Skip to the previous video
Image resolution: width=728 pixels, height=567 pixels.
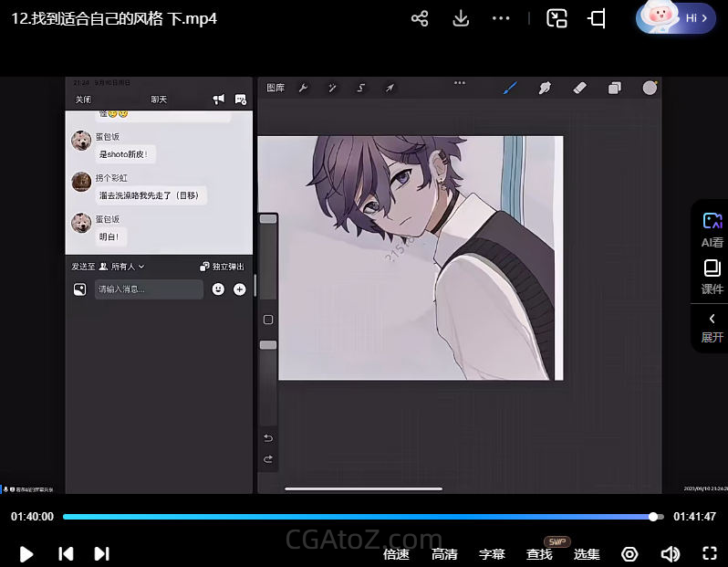66,553
